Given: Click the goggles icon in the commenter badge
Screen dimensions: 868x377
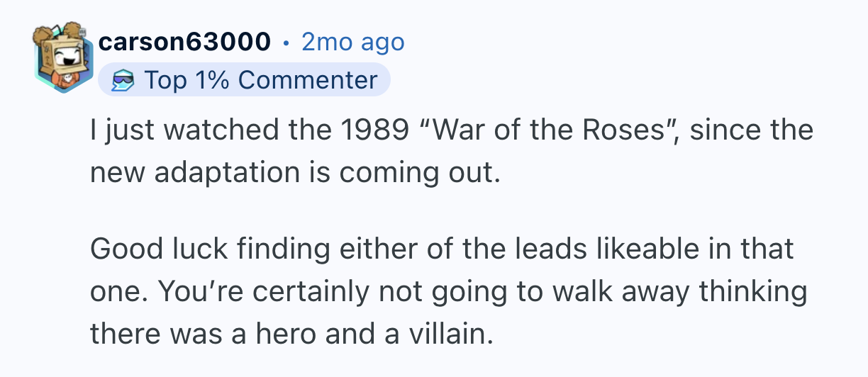Looking at the screenshot, I should 125,81.
